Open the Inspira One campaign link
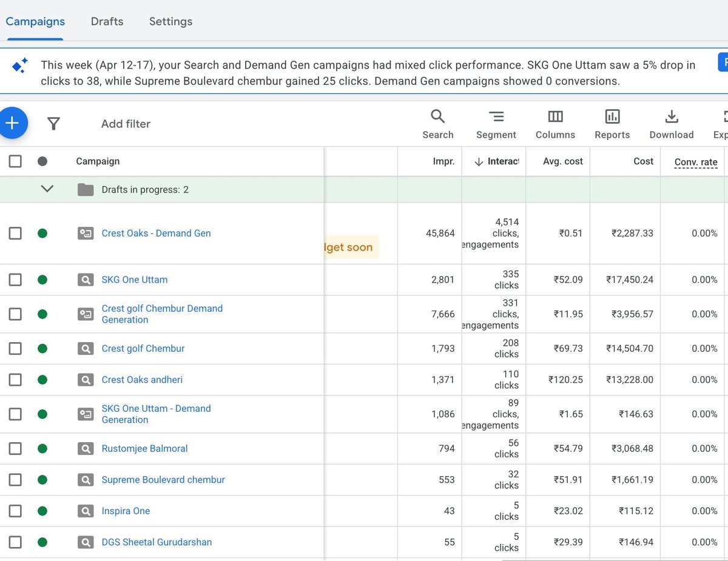 (126, 511)
